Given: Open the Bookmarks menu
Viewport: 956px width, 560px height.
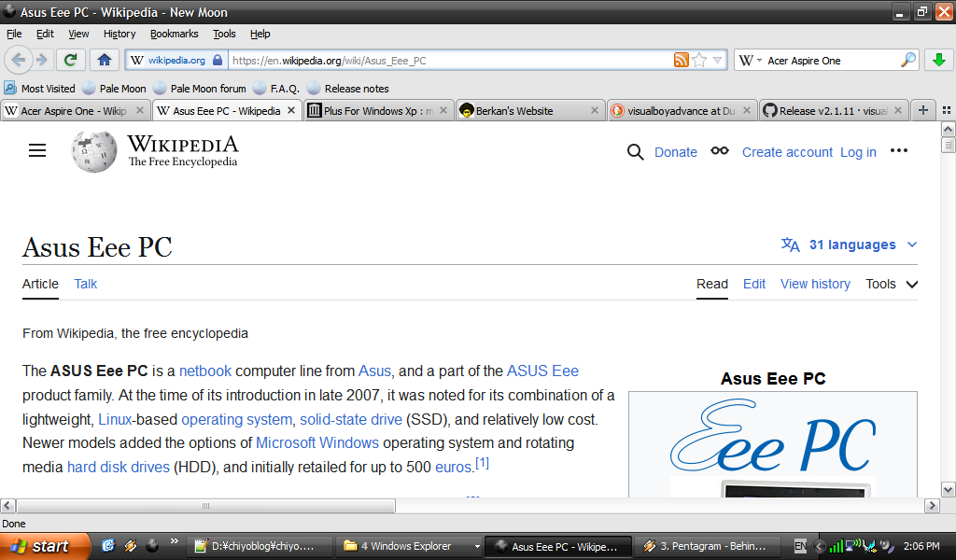Looking at the screenshot, I should coord(174,34).
